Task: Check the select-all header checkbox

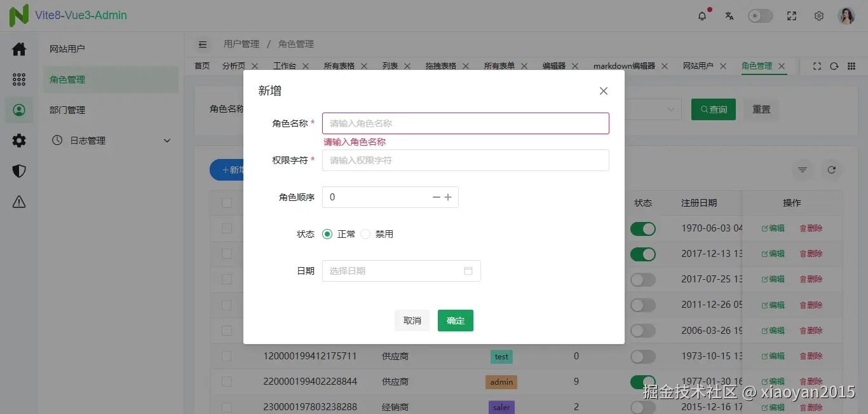Action: [227, 203]
